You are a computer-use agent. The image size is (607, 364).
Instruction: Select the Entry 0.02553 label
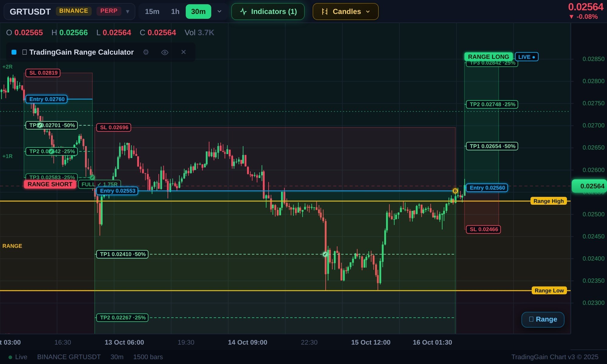tap(117, 191)
